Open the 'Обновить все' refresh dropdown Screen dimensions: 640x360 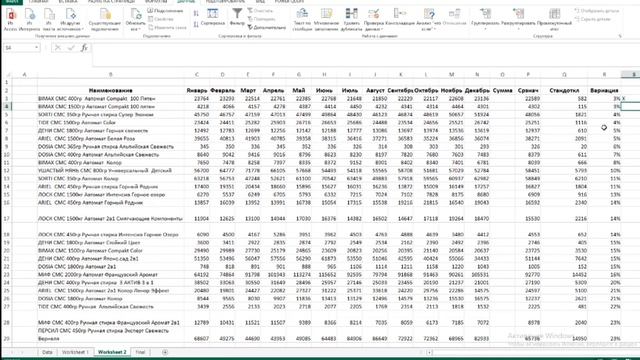135,20
